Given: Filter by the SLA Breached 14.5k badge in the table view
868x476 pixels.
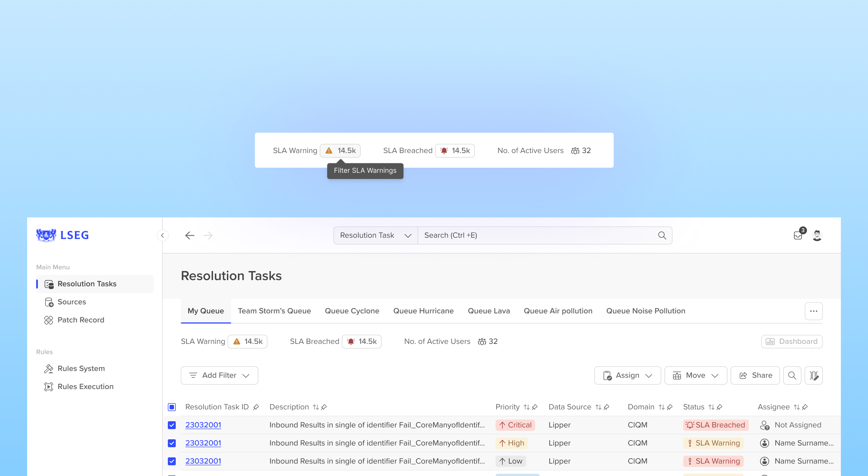Looking at the screenshot, I should (x=362, y=341).
